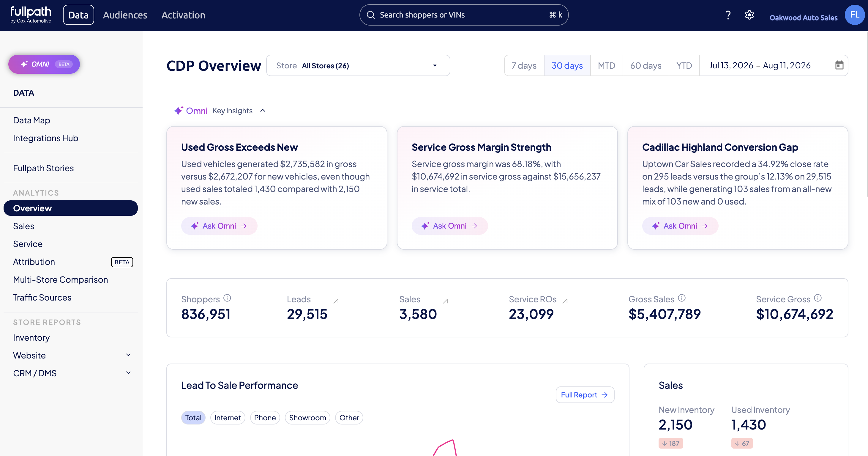Viewport: 868px width, 456px height.
Task: Open the Audiences top navigation tab
Action: pyautogui.click(x=125, y=15)
